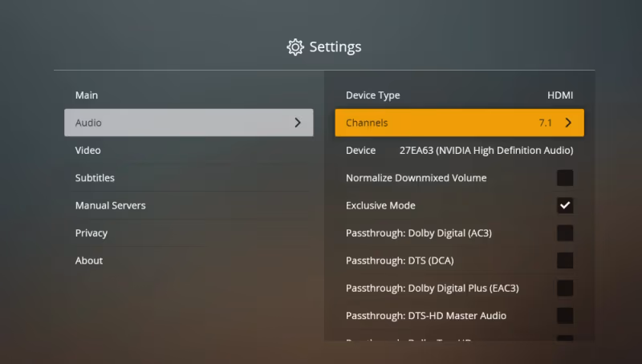The height and width of the screenshot is (364, 642).
Task: Click the Device Type label
Action: click(x=373, y=95)
